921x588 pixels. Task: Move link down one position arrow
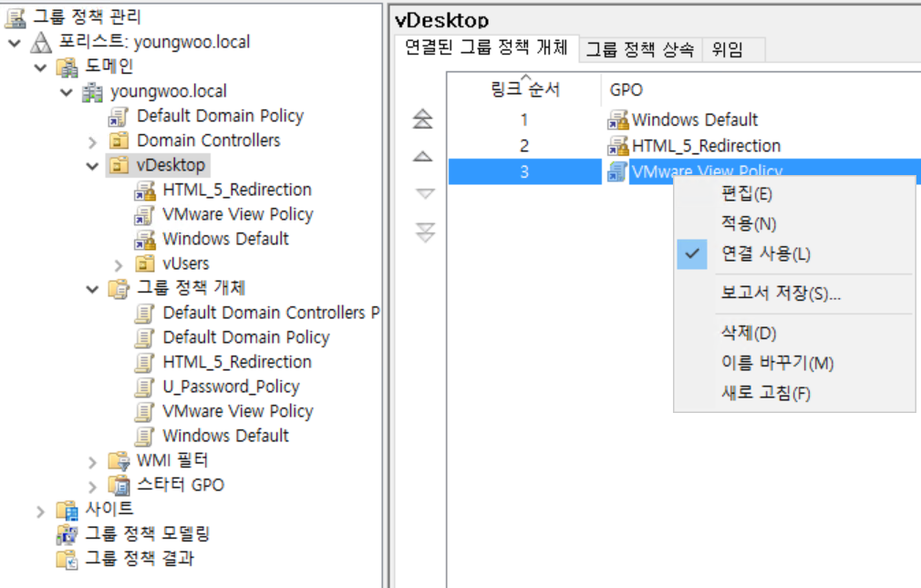tap(425, 194)
